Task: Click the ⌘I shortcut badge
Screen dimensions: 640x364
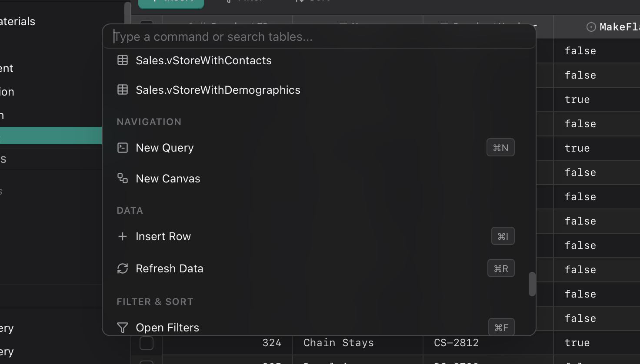Action: tap(503, 236)
